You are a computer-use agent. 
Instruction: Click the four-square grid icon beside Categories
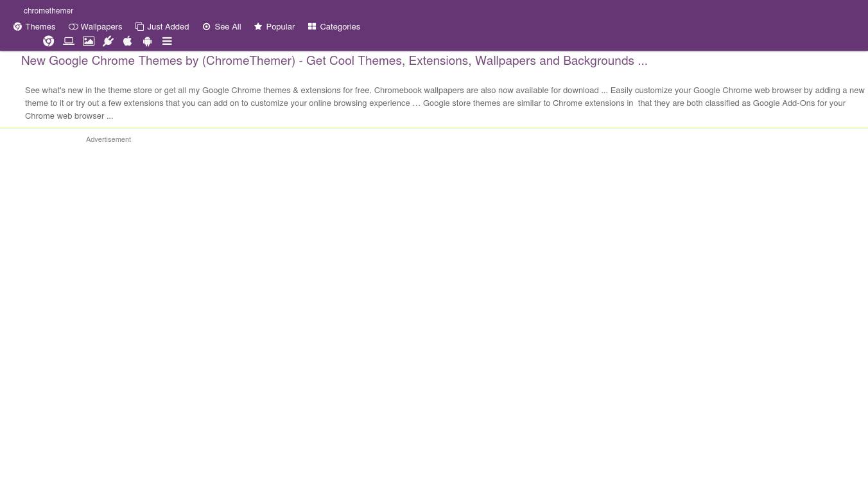pyautogui.click(x=312, y=27)
